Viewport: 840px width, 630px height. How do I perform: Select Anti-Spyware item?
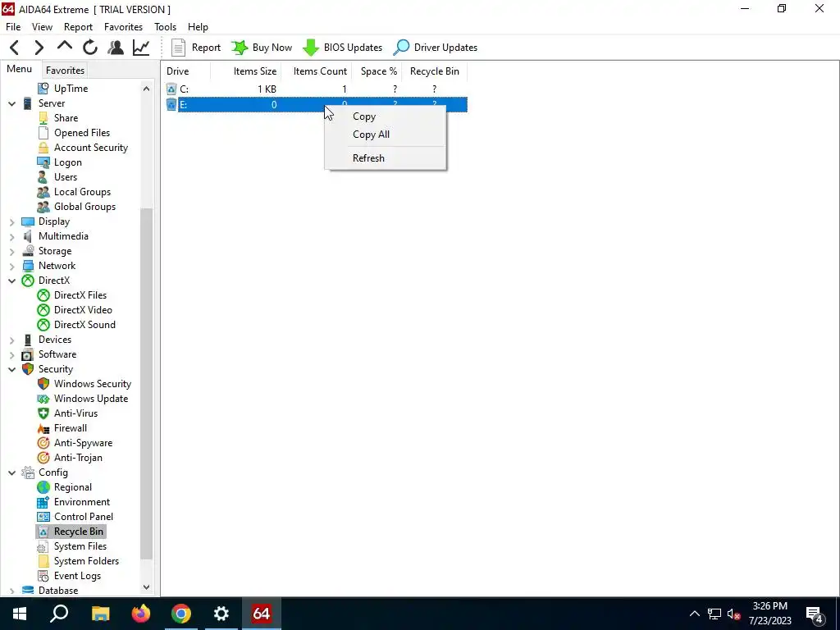[83, 443]
